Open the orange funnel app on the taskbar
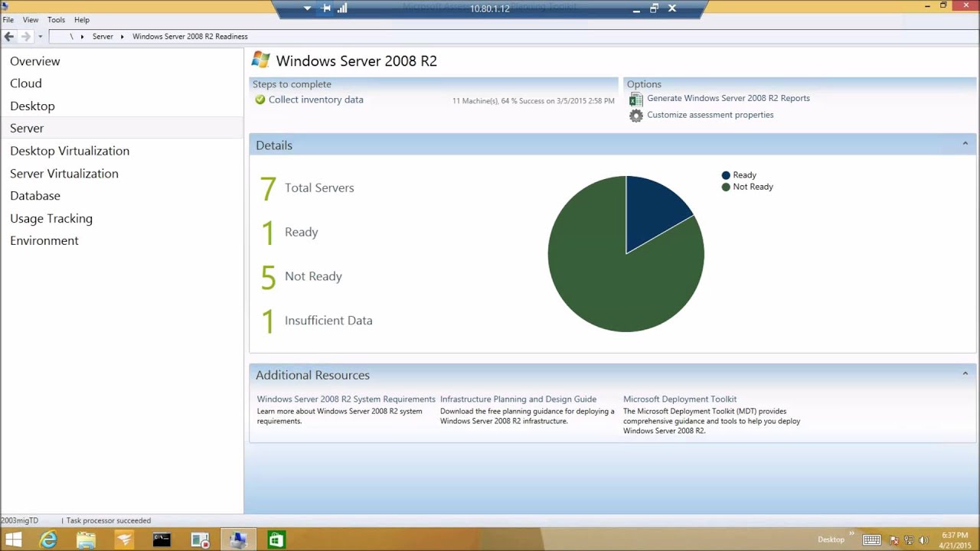The width and height of the screenshot is (980, 551). coord(124,540)
